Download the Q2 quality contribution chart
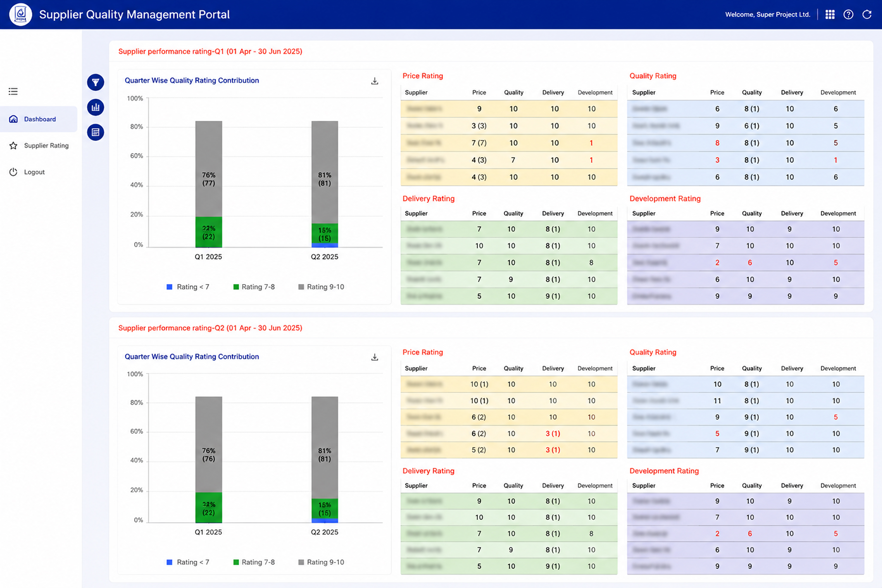Viewport: 882px width, 588px height. coord(374,357)
